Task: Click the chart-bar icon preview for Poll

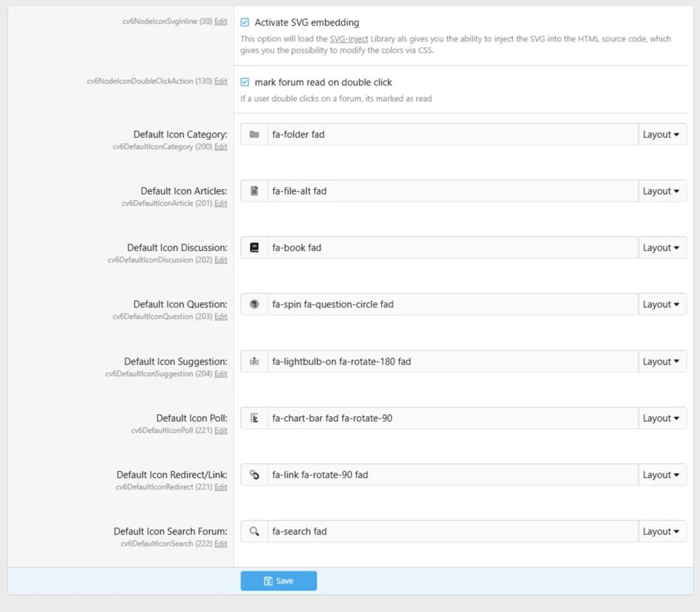Action: pyautogui.click(x=254, y=418)
